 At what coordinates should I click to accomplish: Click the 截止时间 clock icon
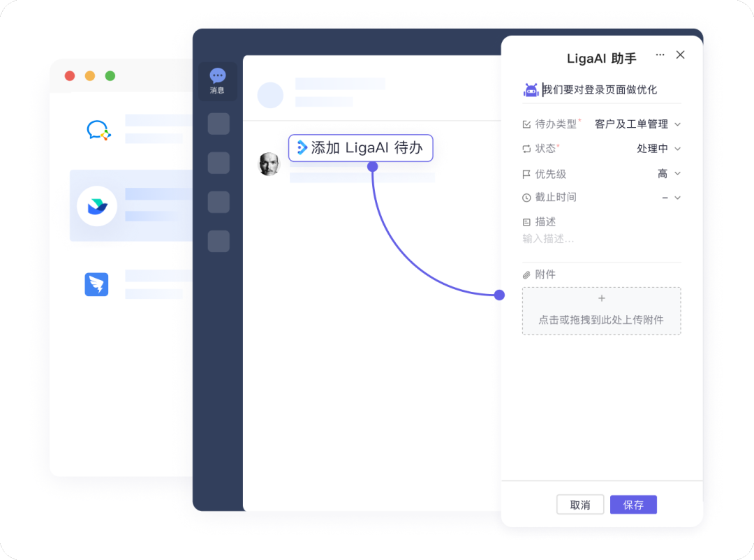525,197
